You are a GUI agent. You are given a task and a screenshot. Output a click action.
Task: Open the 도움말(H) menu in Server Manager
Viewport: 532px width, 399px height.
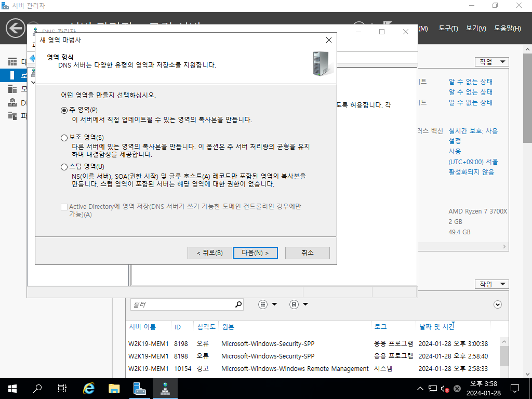tap(507, 29)
